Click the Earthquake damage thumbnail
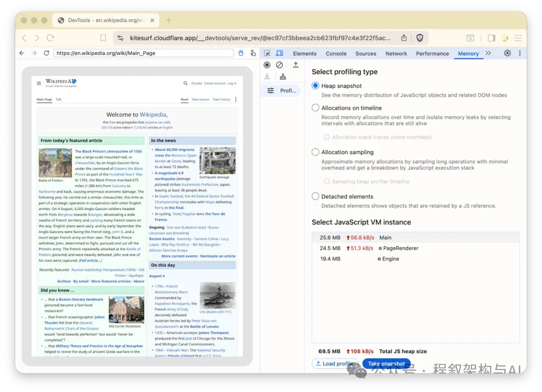 tap(217, 160)
